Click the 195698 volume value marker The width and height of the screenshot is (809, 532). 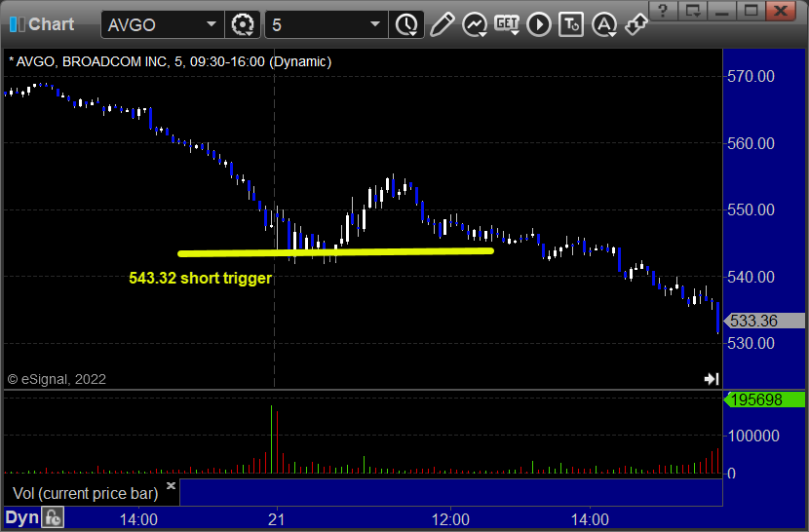coord(764,399)
